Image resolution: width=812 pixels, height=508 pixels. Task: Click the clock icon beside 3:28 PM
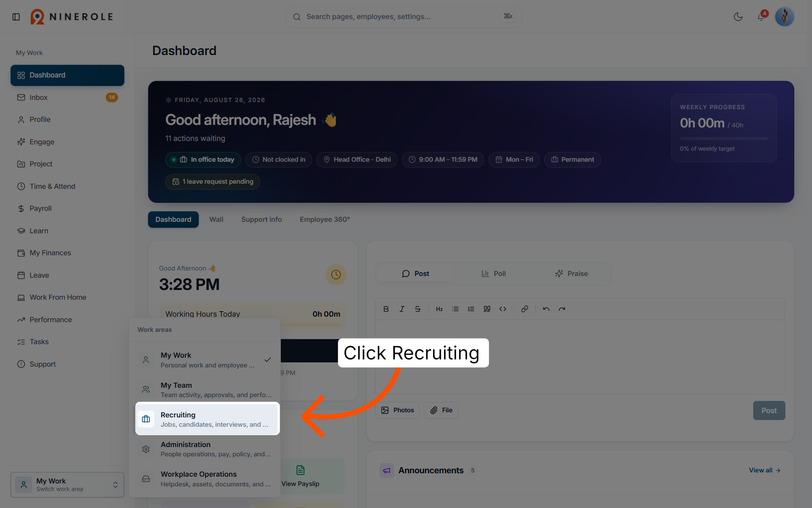point(336,275)
